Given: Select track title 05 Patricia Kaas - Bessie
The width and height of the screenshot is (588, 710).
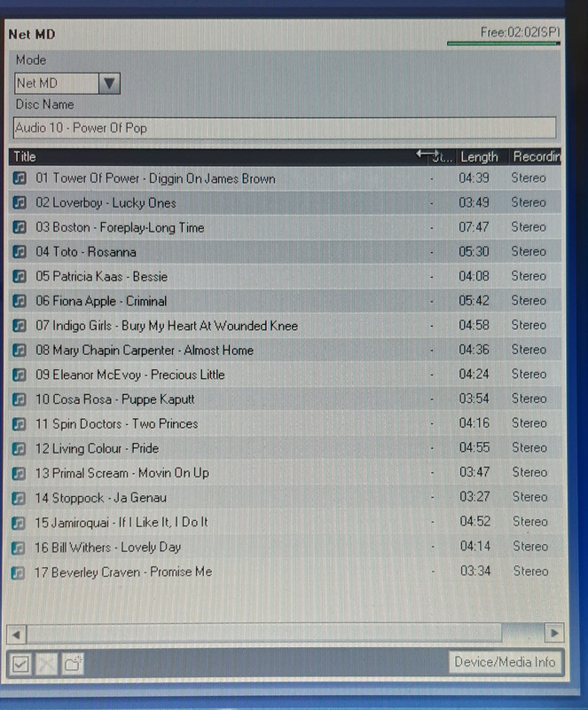Looking at the screenshot, I should 101,276.
